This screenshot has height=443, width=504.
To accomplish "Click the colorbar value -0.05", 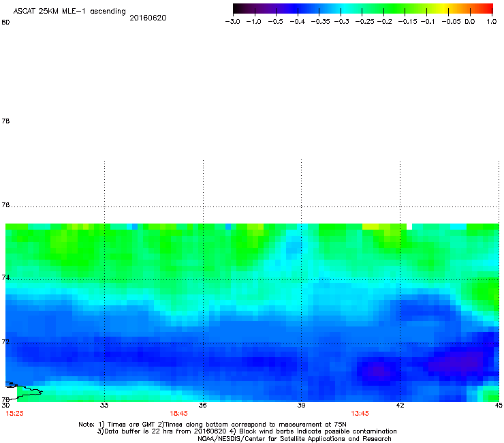I will (451, 22).
